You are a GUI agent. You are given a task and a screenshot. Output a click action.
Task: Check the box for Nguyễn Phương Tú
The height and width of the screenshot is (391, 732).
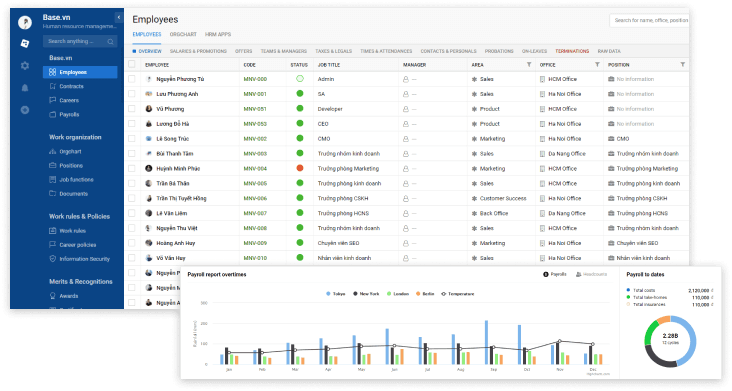coord(132,79)
